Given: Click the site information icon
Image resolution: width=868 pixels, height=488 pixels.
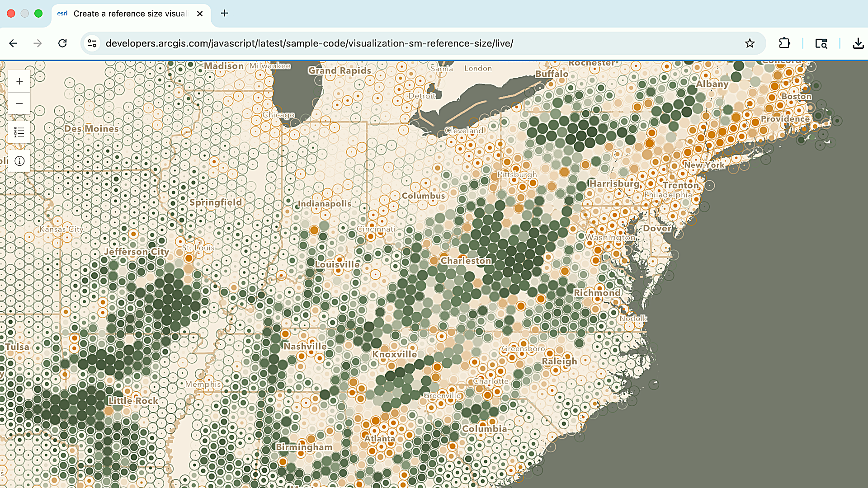Looking at the screenshot, I should [92, 43].
